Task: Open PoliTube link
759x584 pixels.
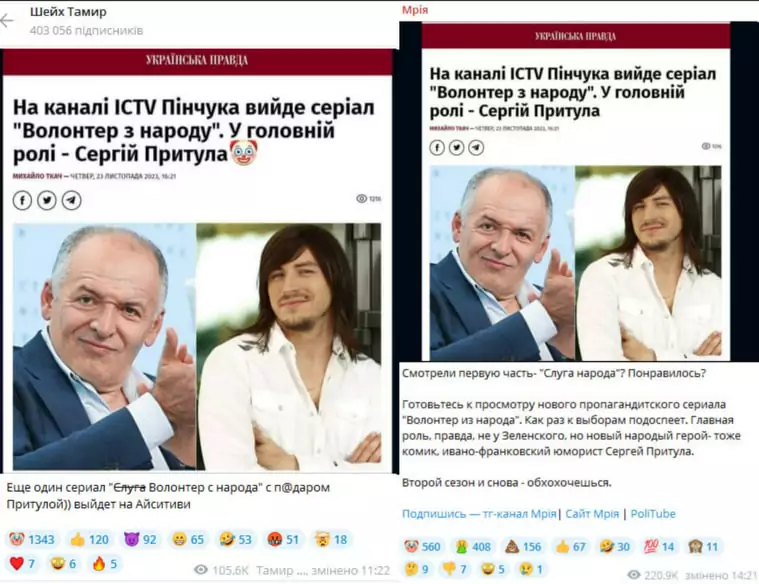Action: (653, 514)
